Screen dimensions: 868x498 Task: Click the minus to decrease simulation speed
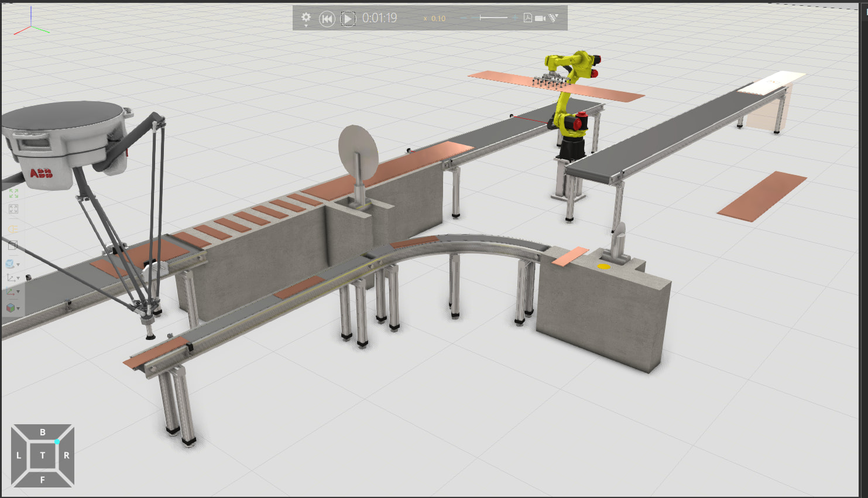(x=462, y=18)
